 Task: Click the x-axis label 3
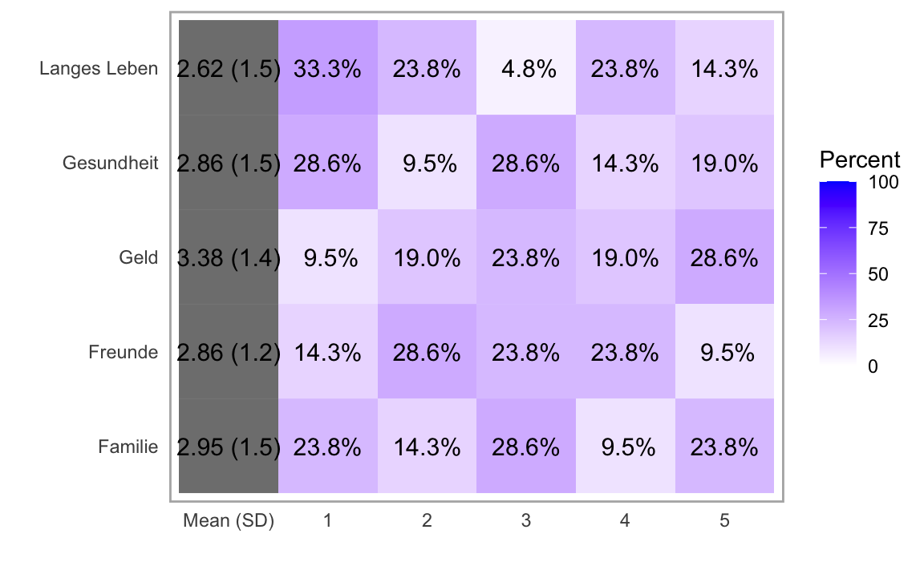click(x=525, y=521)
